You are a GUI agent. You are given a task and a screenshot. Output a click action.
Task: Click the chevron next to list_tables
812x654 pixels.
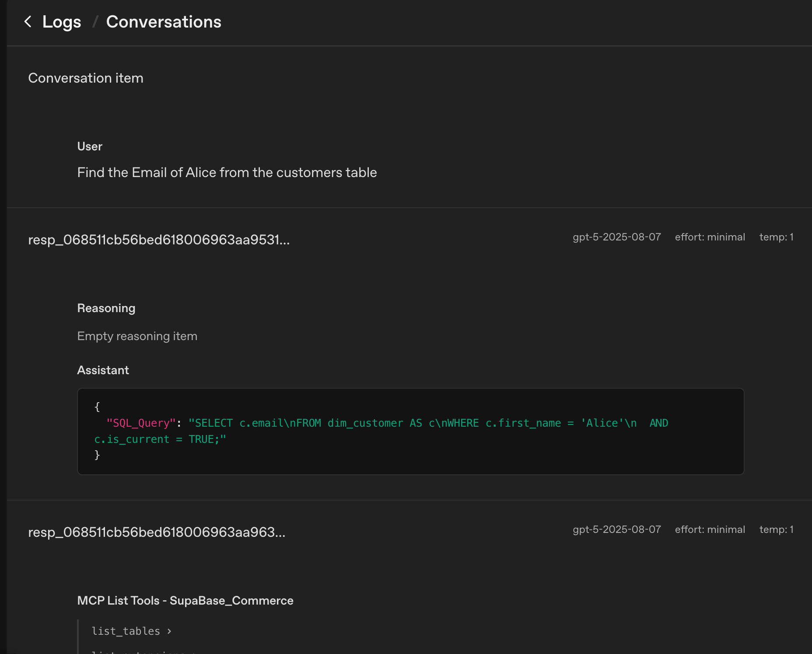pos(169,631)
